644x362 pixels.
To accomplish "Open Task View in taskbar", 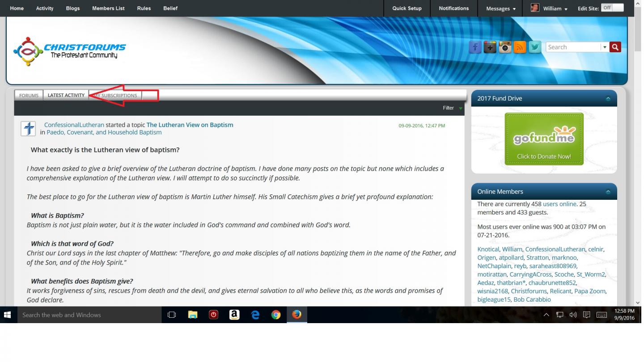I will coord(172,315).
